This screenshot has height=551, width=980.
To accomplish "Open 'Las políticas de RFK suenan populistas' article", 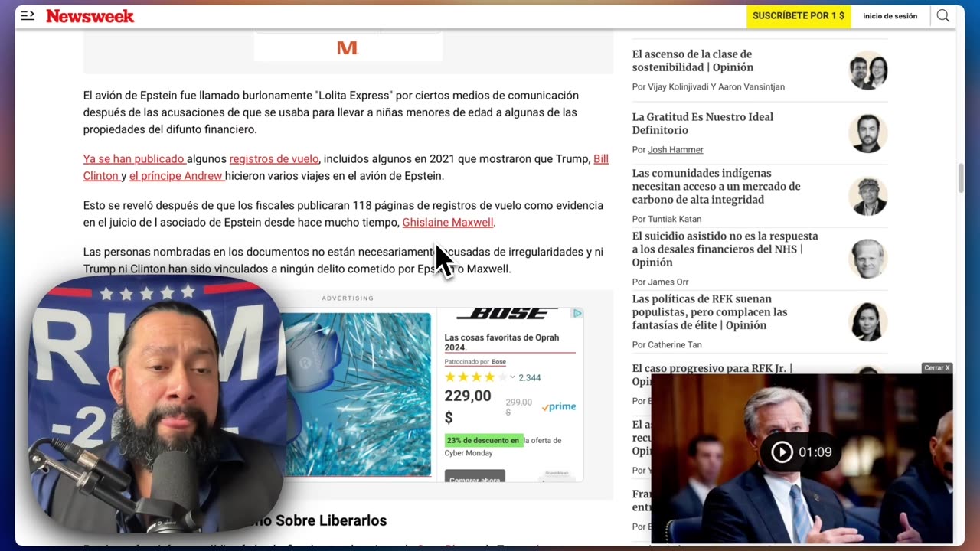I will point(710,311).
